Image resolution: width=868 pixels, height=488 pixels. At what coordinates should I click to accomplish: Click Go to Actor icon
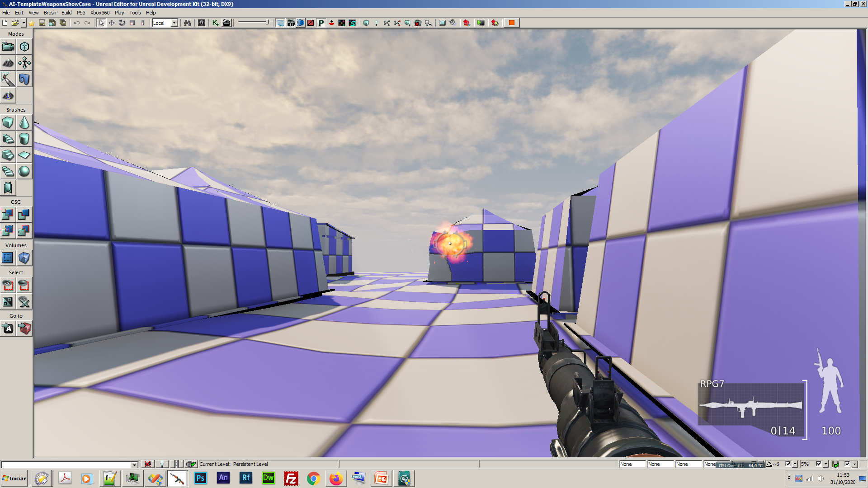(8, 328)
